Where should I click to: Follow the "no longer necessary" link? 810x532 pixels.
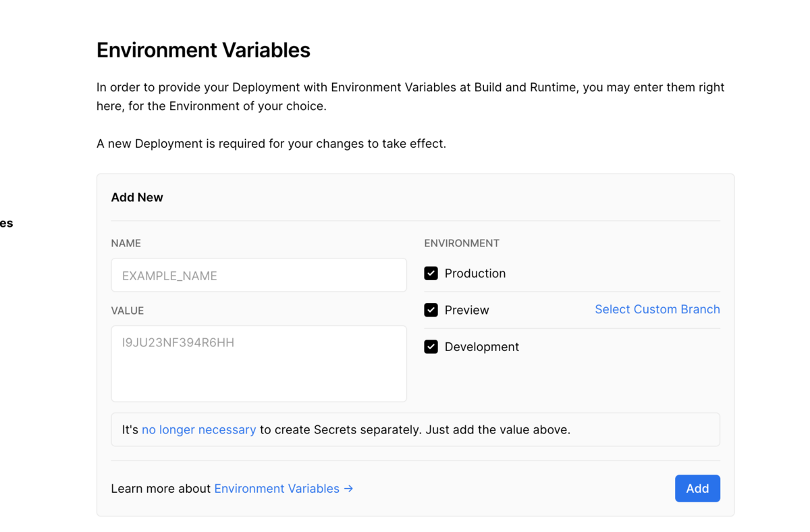(198, 429)
